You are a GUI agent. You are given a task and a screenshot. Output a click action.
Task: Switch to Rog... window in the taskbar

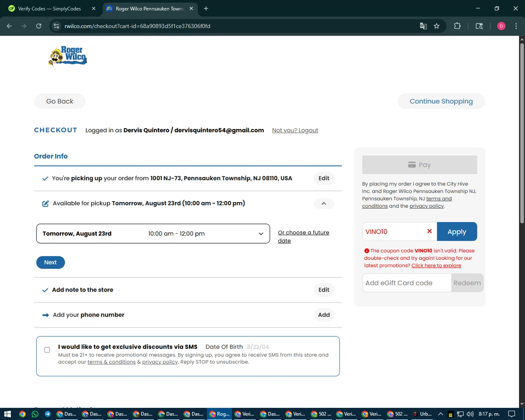pyautogui.click(x=219, y=414)
